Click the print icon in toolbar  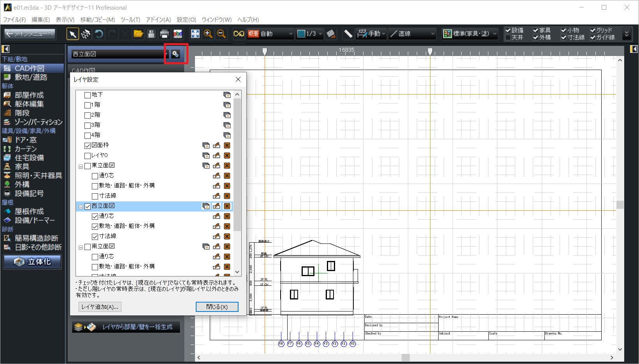pos(165,34)
